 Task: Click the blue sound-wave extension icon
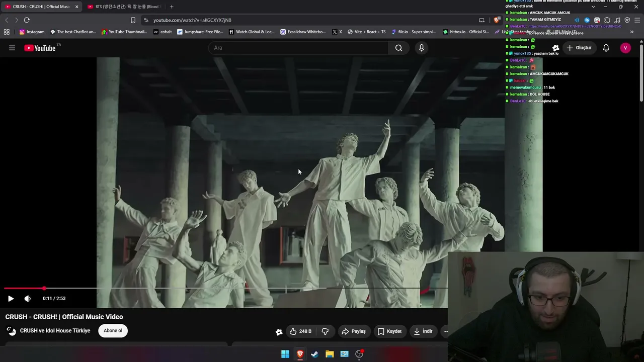[576, 20]
